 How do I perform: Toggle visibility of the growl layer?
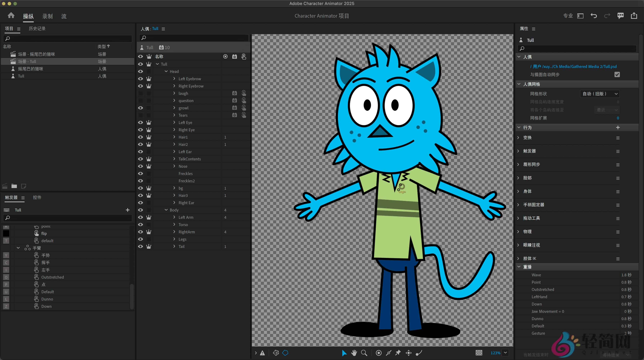(140, 108)
